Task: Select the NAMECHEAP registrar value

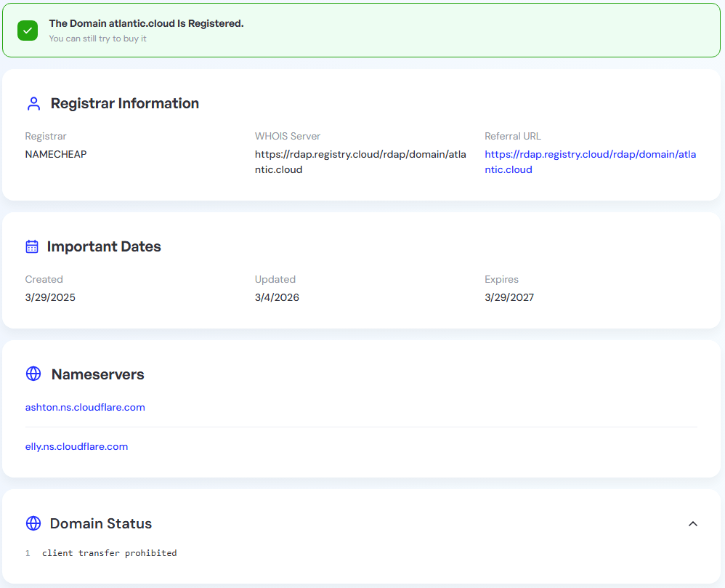Action: [56, 154]
